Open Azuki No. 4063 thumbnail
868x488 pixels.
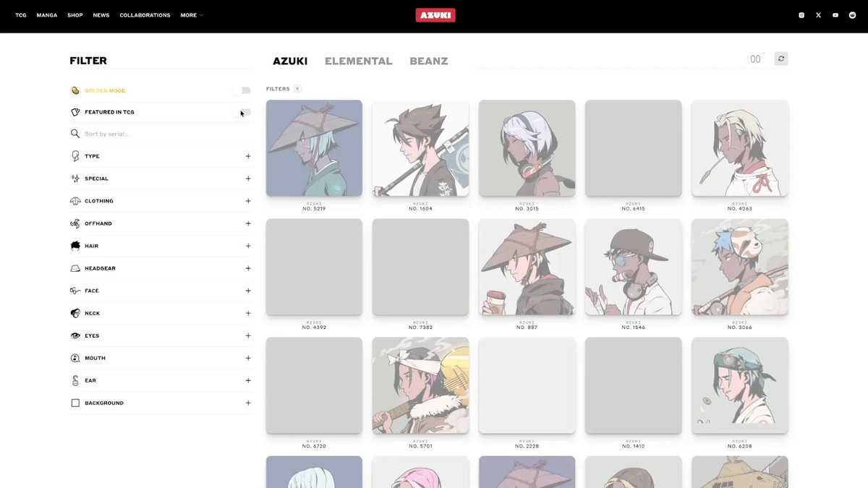click(739, 148)
